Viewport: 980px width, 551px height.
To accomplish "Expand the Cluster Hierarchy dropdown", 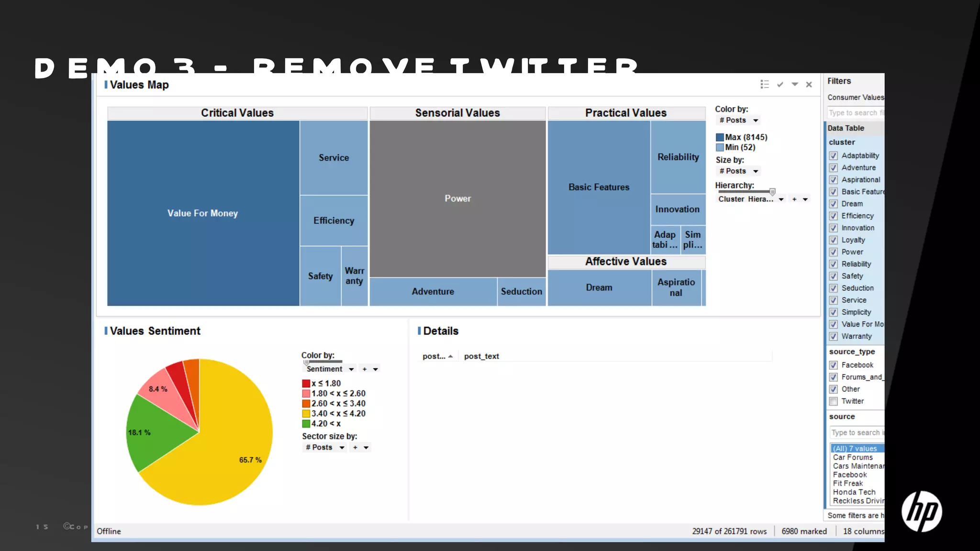I will 781,199.
